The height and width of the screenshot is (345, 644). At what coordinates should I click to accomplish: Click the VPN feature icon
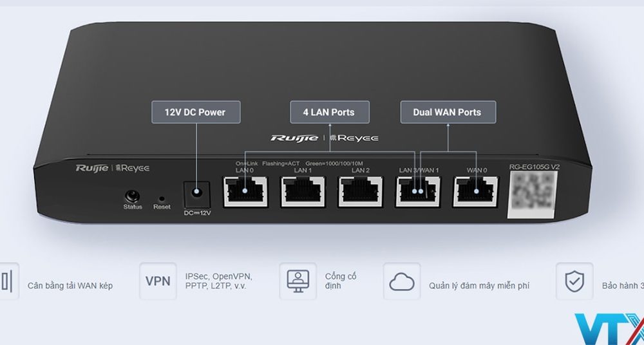pyautogui.click(x=158, y=281)
